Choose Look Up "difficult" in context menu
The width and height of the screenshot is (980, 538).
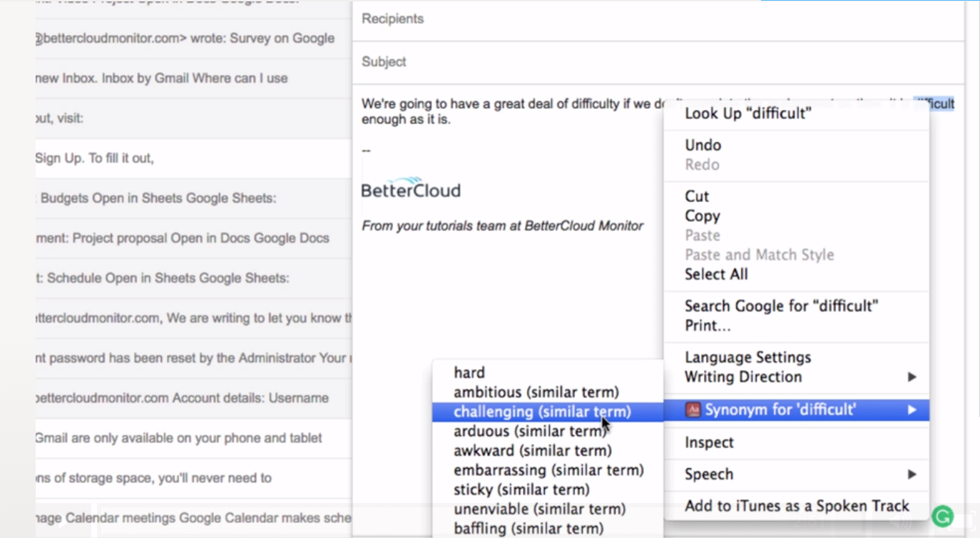tap(796, 113)
